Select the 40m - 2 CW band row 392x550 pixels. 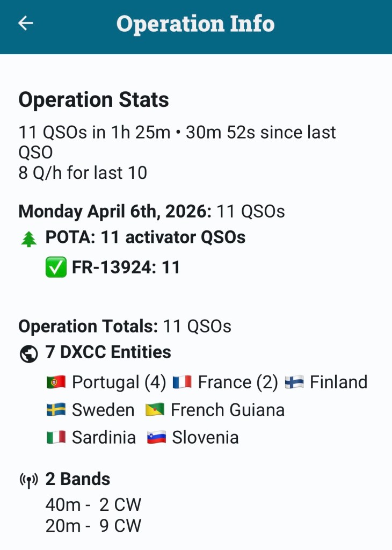click(x=93, y=505)
